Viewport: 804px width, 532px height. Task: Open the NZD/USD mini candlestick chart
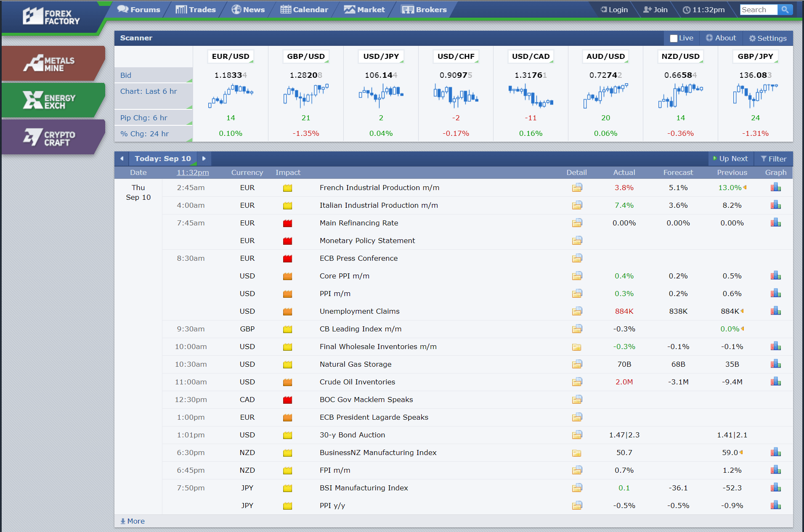coord(680,96)
